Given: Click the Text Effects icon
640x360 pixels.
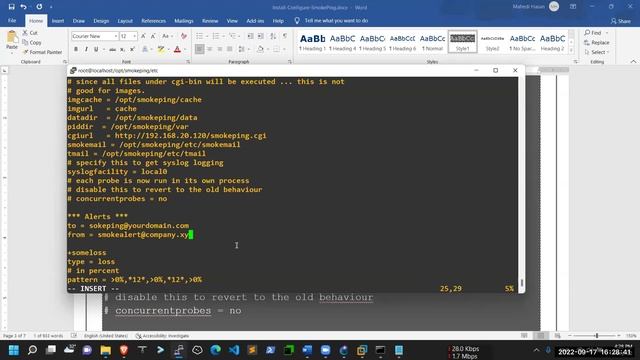Looking at the screenshot, I should tap(145, 49).
